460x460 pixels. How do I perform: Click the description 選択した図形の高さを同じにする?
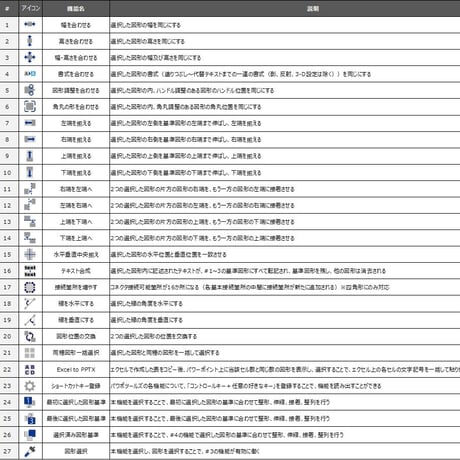point(148,41)
